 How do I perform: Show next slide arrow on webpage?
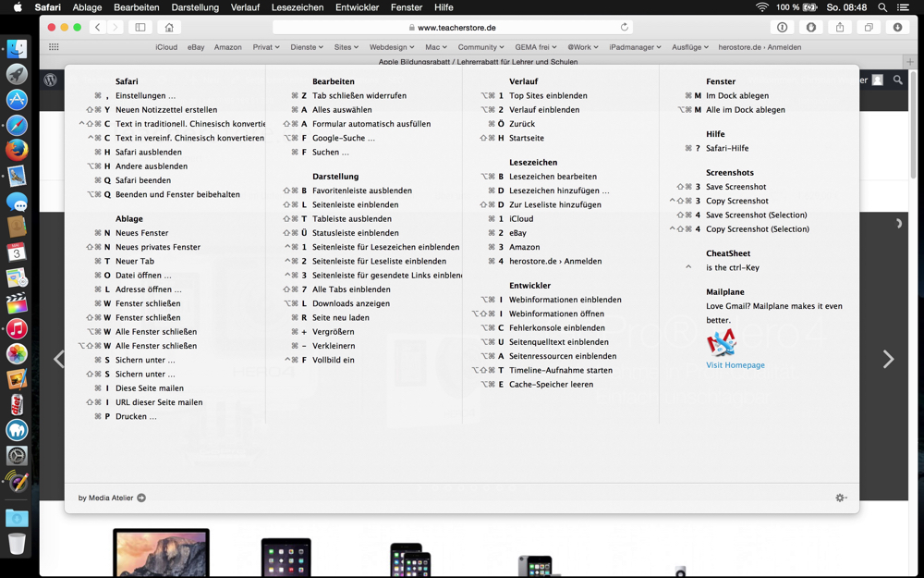(x=888, y=359)
